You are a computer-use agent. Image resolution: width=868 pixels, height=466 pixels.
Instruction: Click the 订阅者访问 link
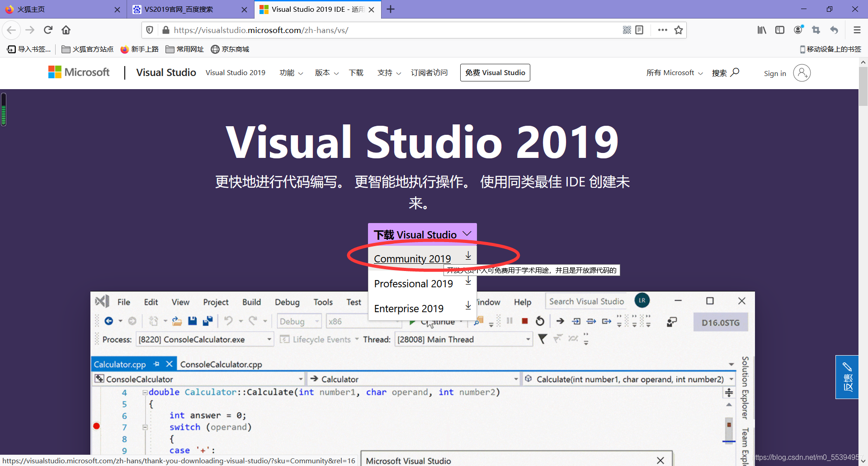[429, 73]
